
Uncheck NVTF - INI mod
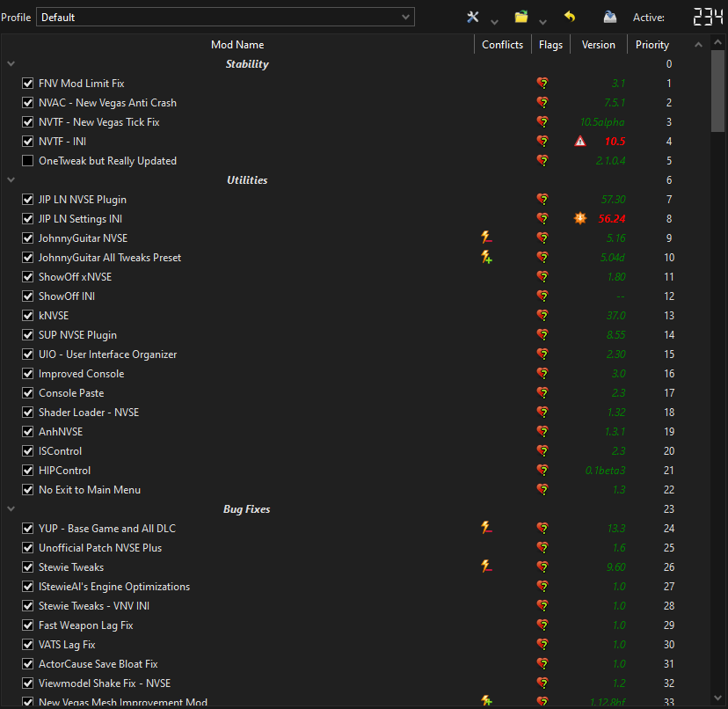pos(28,142)
